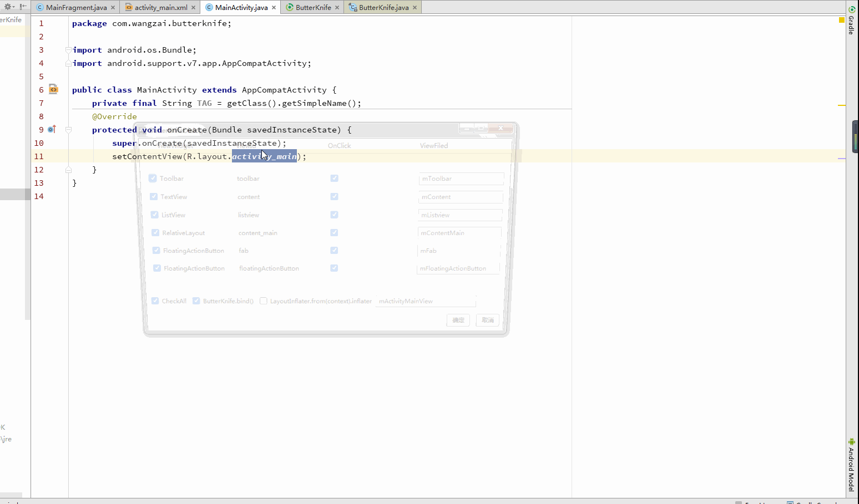Toggle OnClick checkbox for fab row

coord(334,250)
